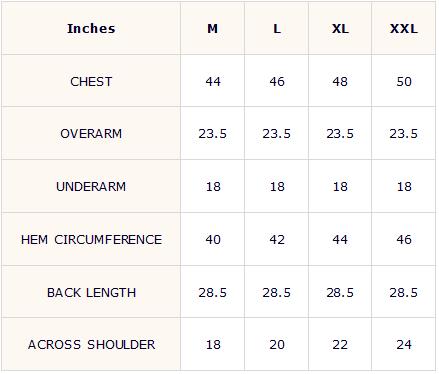Select the XXL size column header
The image size is (439, 374).
[404, 29]
